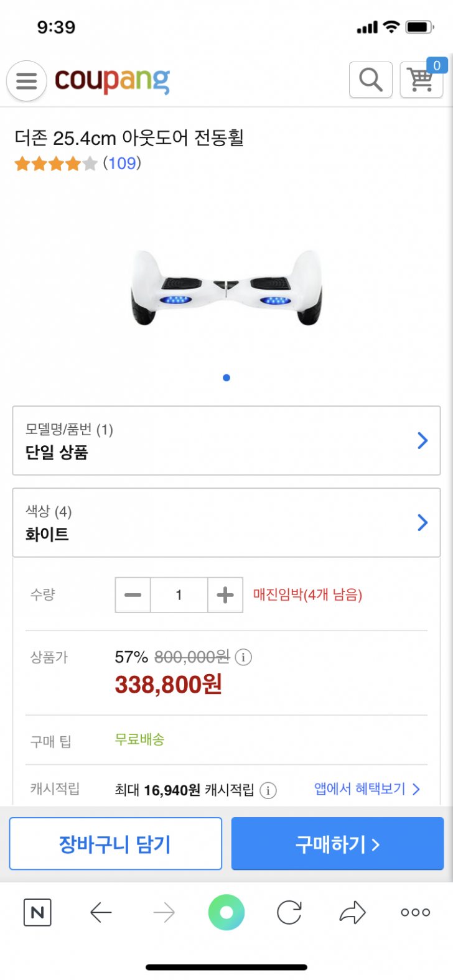Image resolution: width=453 pixels, height=980 pixels.
Task: Tap the info icon next to 캐시적립
Action: 268,790
